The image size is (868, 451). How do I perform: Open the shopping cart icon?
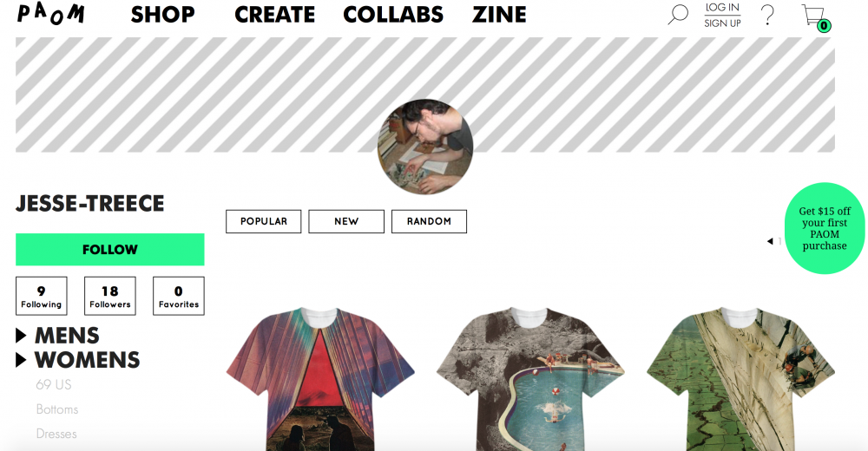816,17
